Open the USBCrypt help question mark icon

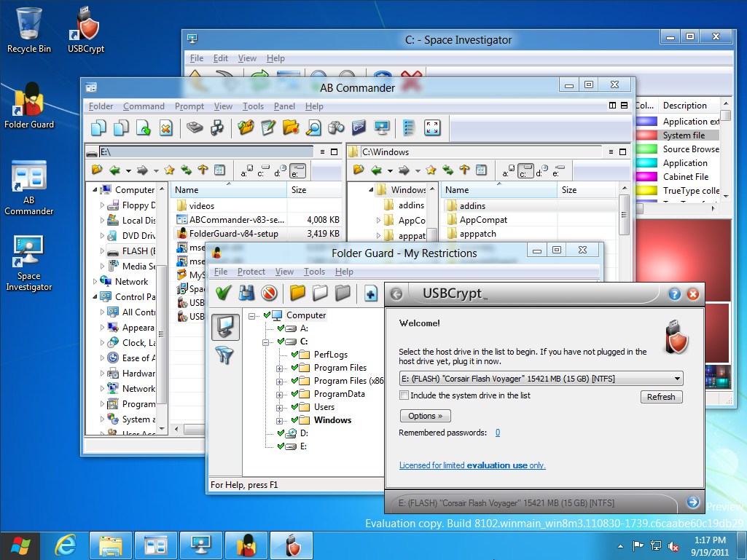(x=675, y=293)
